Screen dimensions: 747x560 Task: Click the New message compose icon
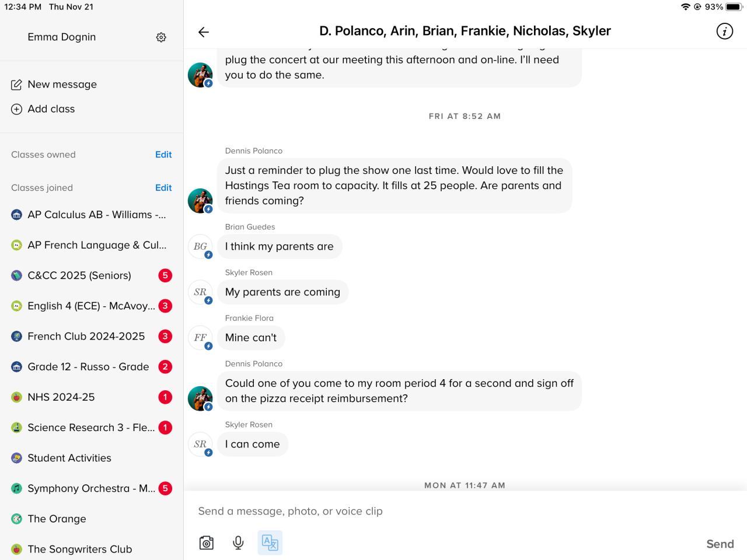[x=16, y=85]
